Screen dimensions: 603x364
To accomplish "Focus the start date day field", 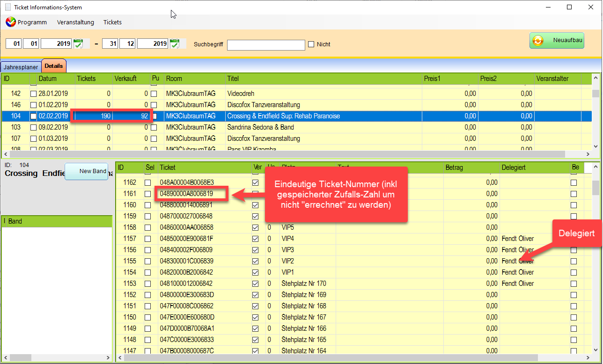I will tap(14, 44).
